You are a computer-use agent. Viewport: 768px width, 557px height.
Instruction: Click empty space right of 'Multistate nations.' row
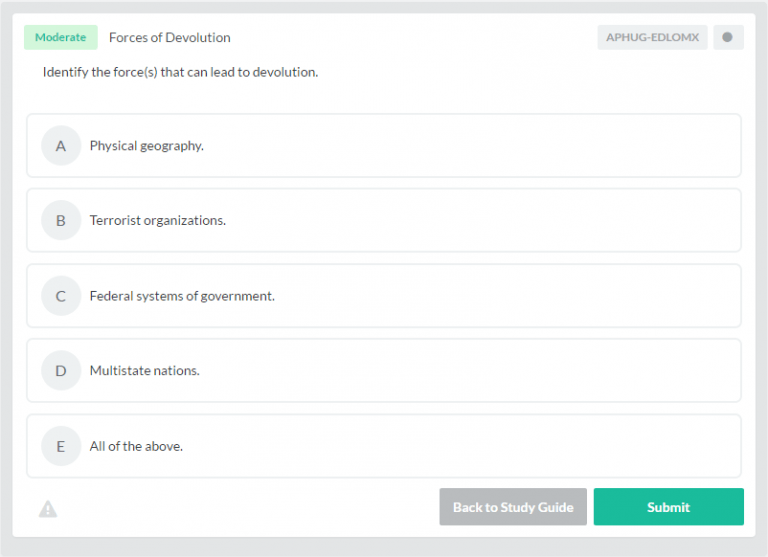coord(500,371)
